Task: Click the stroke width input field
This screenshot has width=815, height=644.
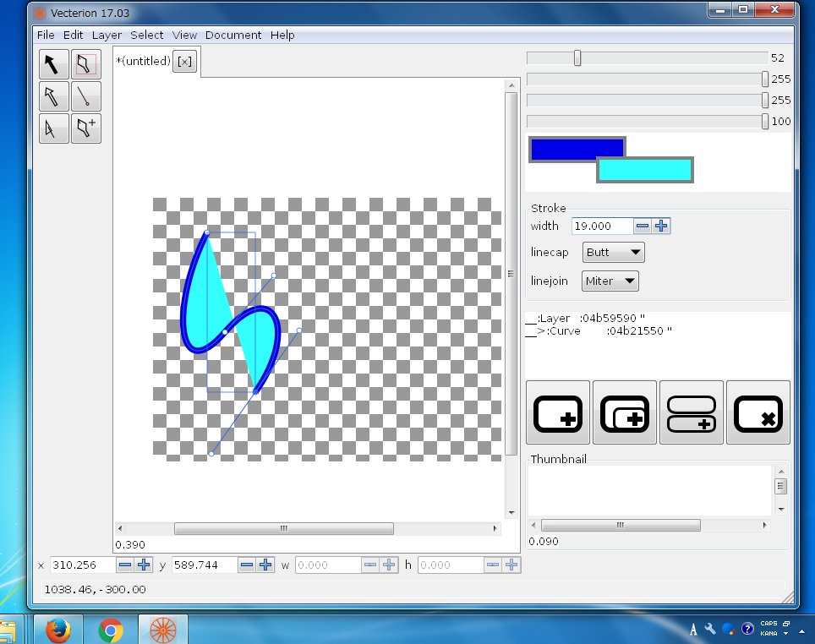Action: [603, 226]
